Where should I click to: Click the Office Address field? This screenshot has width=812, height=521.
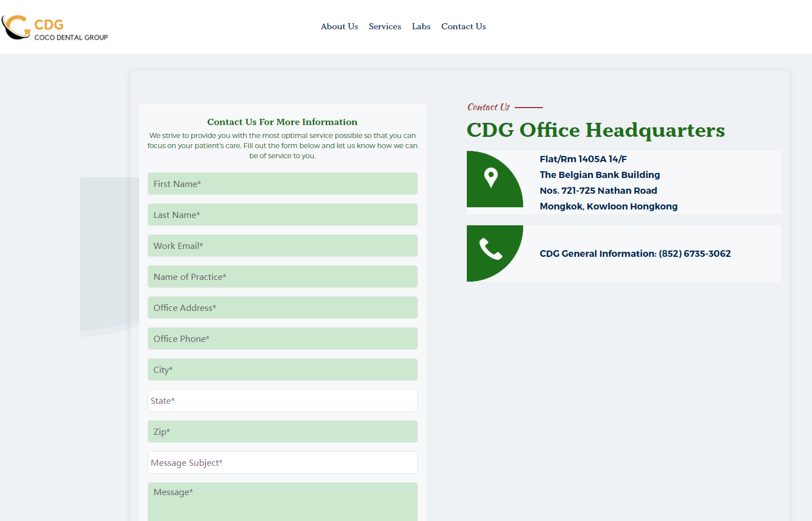(283, 308)
